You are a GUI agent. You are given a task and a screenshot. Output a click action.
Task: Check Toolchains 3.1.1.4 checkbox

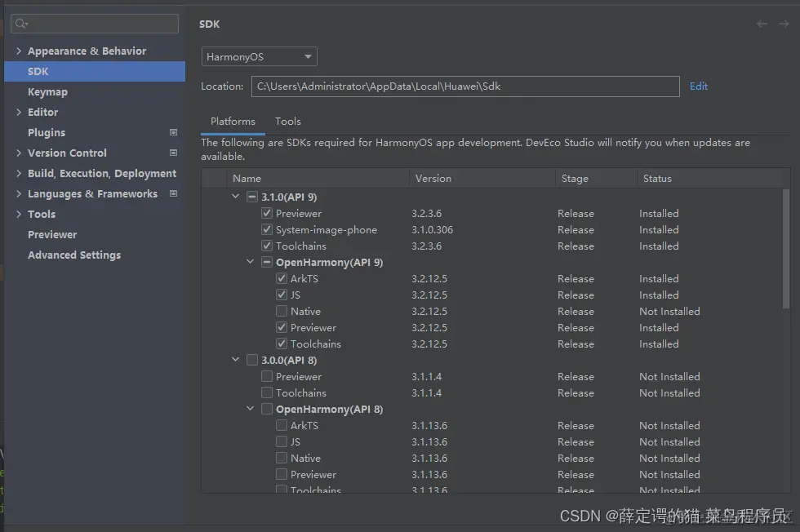point(267,392)
